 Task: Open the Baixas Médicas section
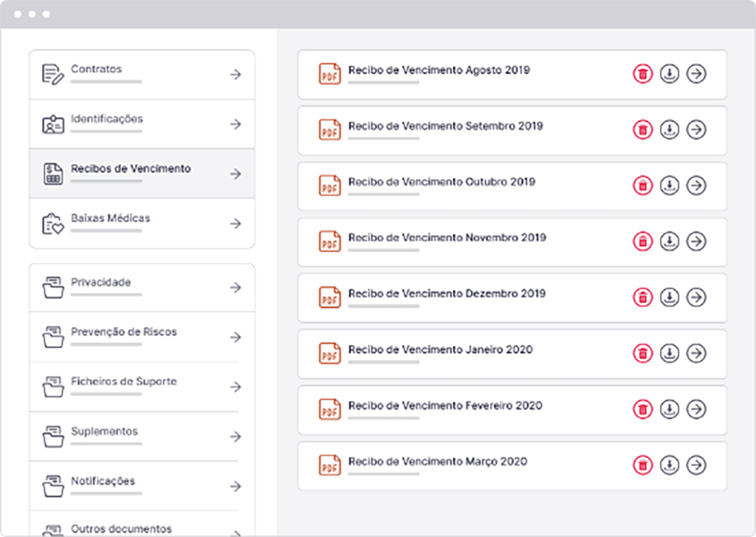(110, 218)
